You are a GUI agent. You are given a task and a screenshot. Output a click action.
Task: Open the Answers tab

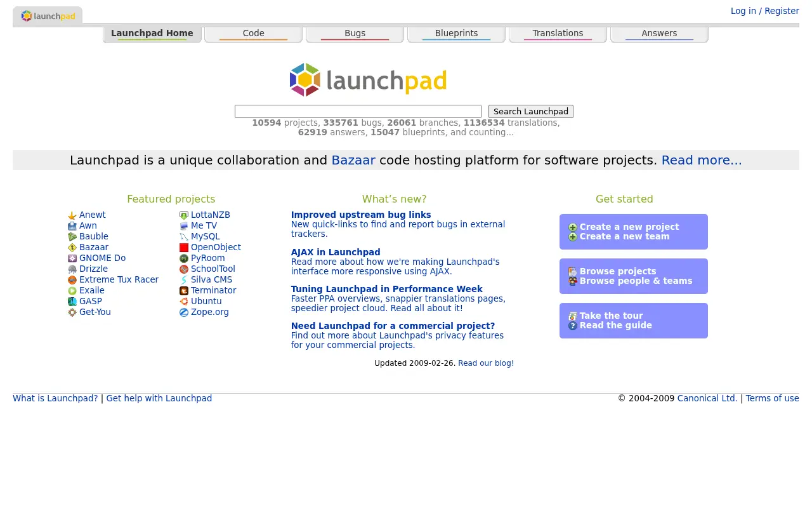point(660,34)
